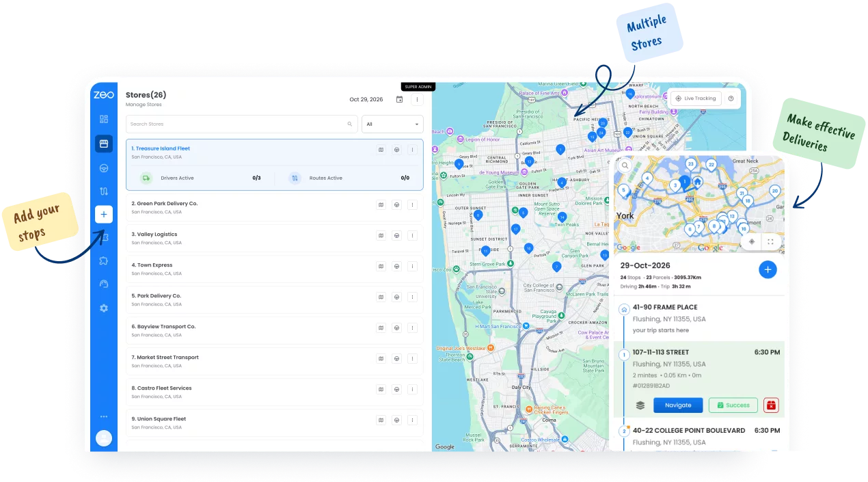The width and height of the screenshot is (868, 482).
Task: Click the sidebar three-dot more icon
Action: [x=104, y=416]
